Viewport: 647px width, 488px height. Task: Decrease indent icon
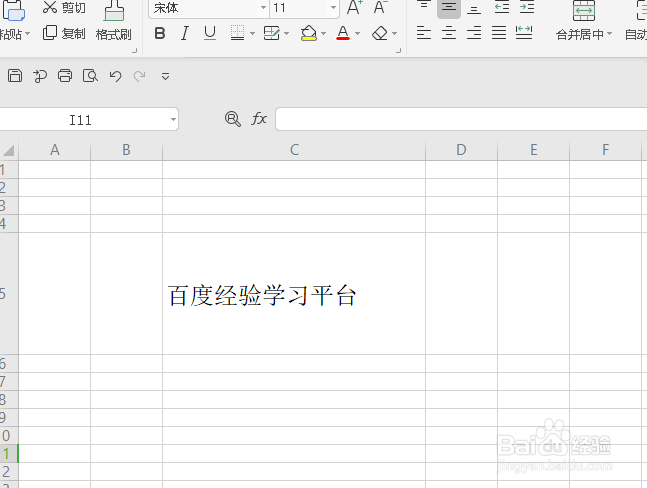502,7
